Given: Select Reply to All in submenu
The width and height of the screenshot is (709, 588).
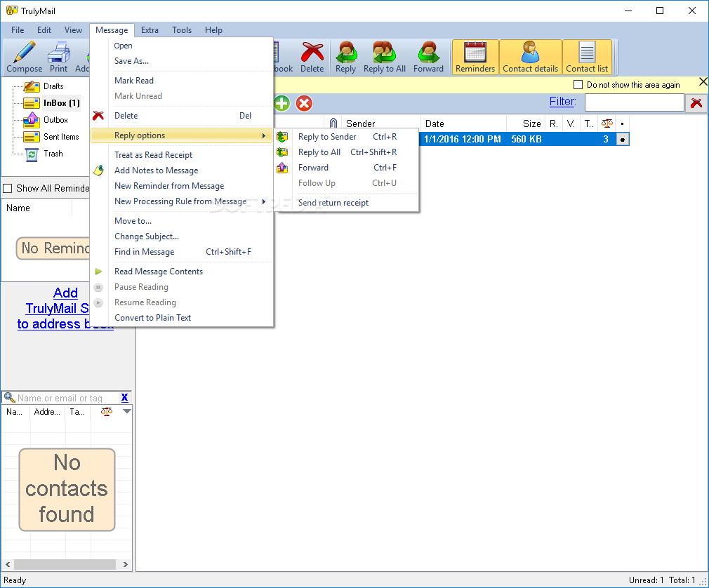Looking at the screenshot, I should pos(347,152).
